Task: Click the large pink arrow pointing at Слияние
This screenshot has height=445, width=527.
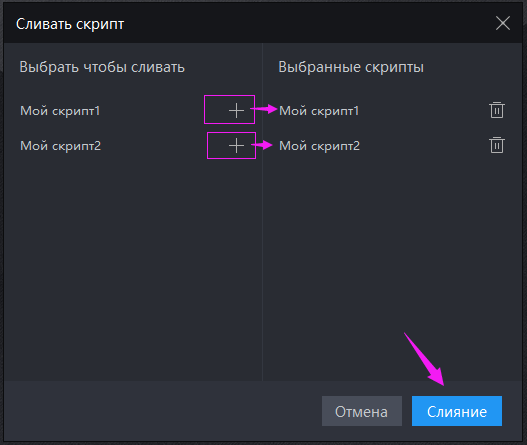Action: [x=424, y=359]
